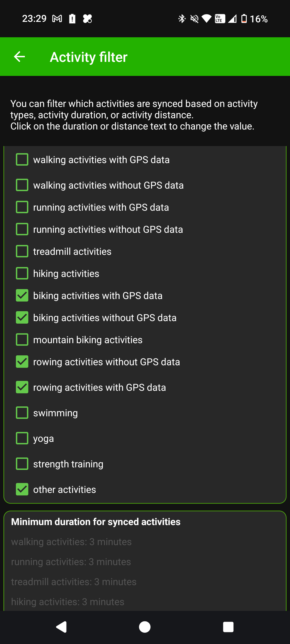Enable walking activities with GPS data
290x644 pixels.
tap(22, 159)
